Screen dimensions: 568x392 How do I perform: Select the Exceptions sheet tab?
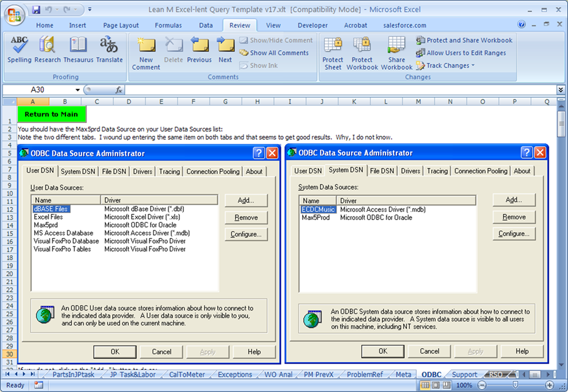tap(235, 375)
